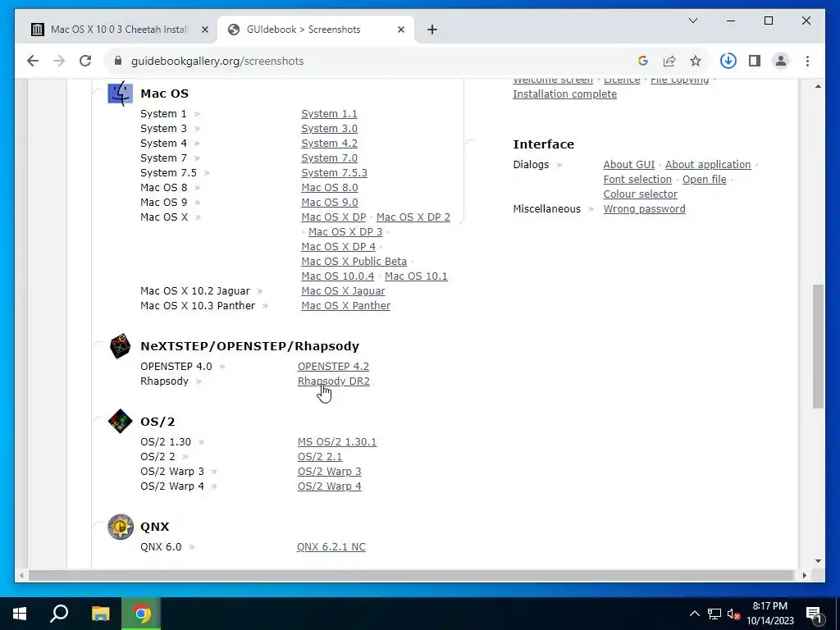Open the Colour selector link
Viewport: 840px width, 630px height.
[x=640, y=194]
